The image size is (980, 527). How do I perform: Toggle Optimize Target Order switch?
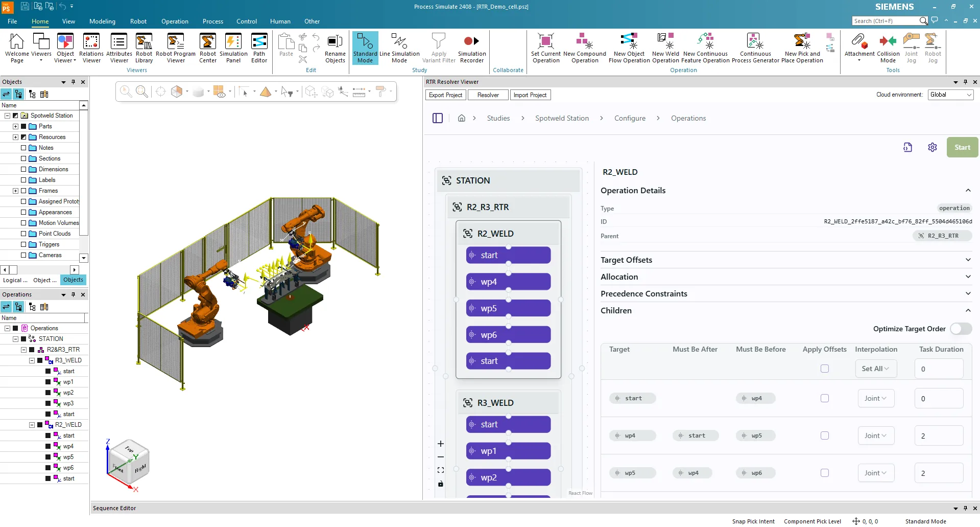(x=961, y=329)
